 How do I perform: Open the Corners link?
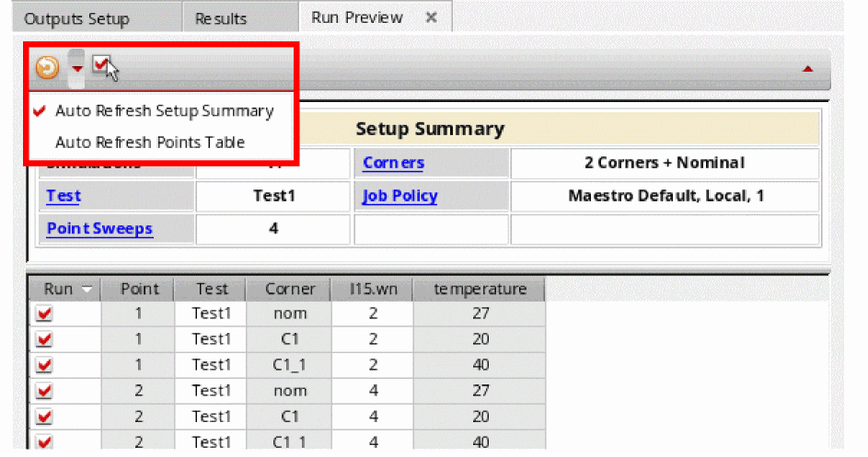coord(393,164)
